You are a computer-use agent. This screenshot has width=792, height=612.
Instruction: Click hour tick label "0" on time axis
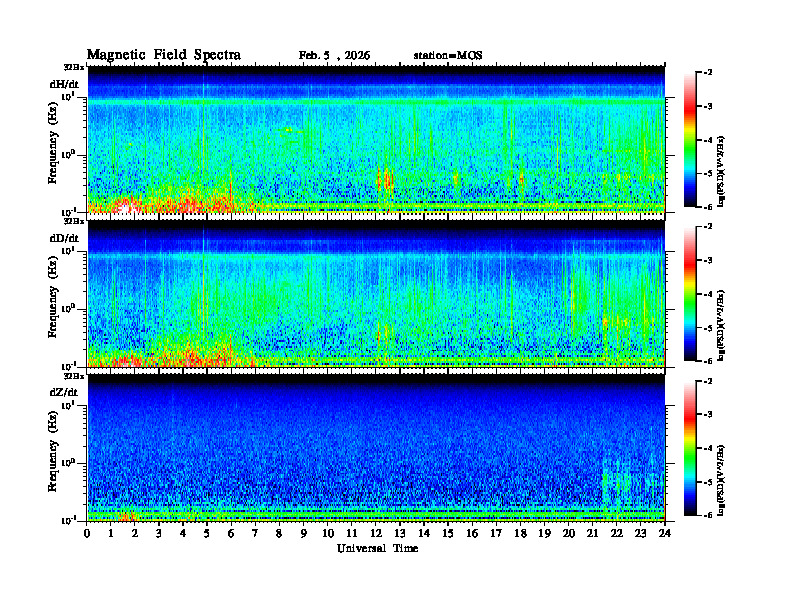(x=87, y=533)
